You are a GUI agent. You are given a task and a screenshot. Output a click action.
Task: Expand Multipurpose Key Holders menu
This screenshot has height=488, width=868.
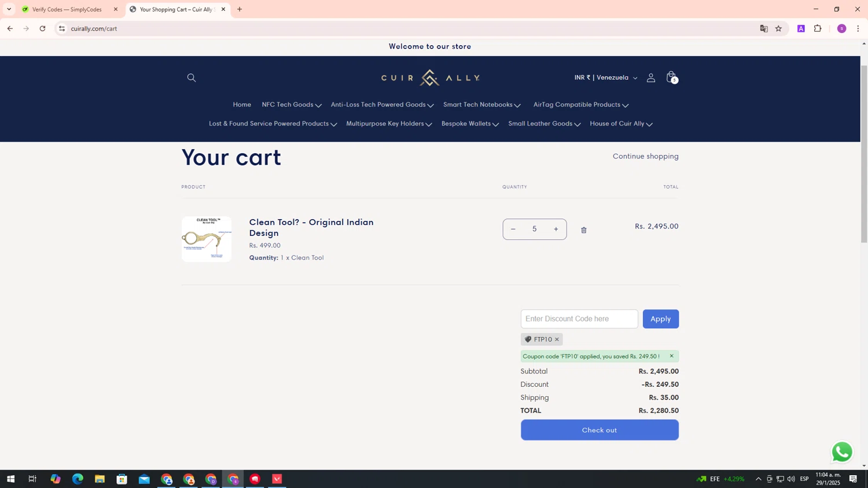[389, 124]
